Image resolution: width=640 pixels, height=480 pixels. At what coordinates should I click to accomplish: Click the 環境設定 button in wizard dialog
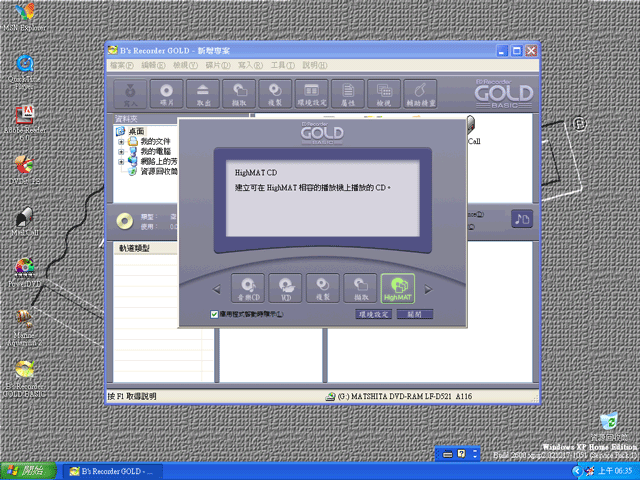[x=374, y=314]
